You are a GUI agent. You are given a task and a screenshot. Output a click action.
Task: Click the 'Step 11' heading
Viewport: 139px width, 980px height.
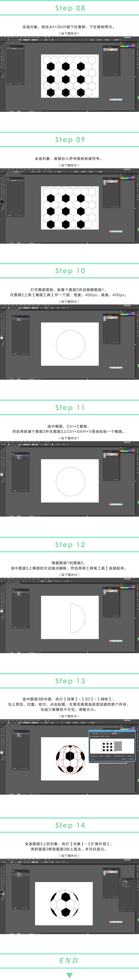[70, 407]
